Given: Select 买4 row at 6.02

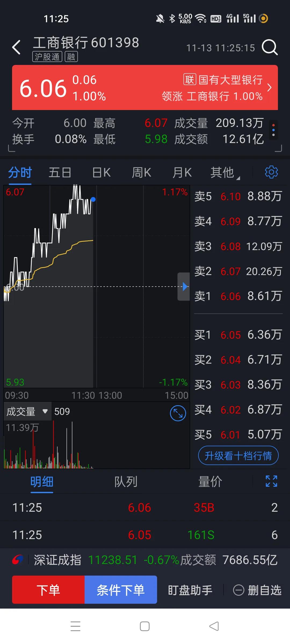Looking at the screenshot, I should (x=238, y=409).
